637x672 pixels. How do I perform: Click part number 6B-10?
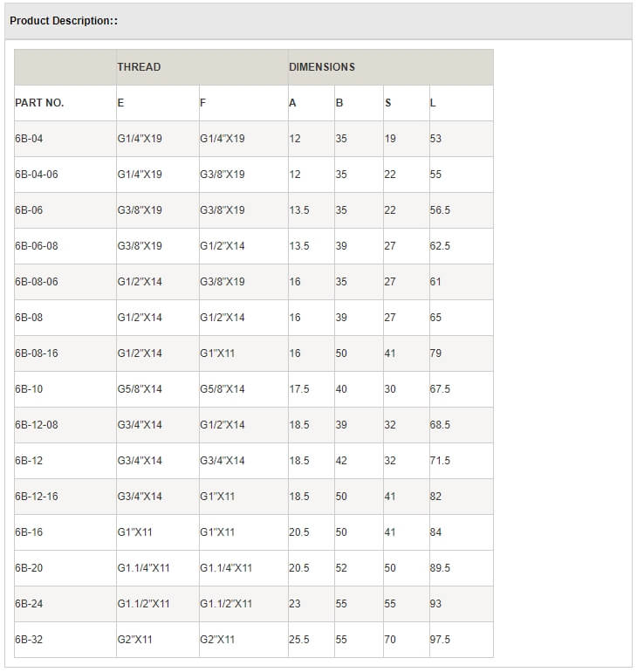click(x=29, y=389)
